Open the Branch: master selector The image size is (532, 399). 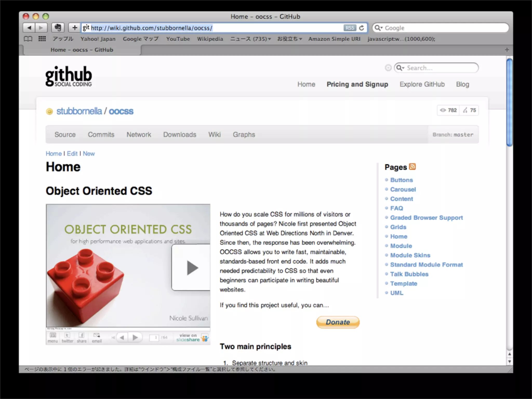click(453, 135)
